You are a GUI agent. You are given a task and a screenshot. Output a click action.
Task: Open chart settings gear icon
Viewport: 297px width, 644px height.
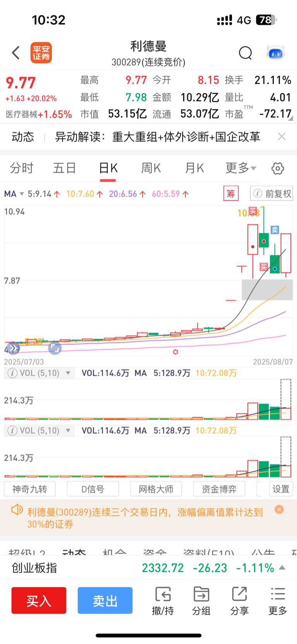pyautogui.click(x=278, y=168)
